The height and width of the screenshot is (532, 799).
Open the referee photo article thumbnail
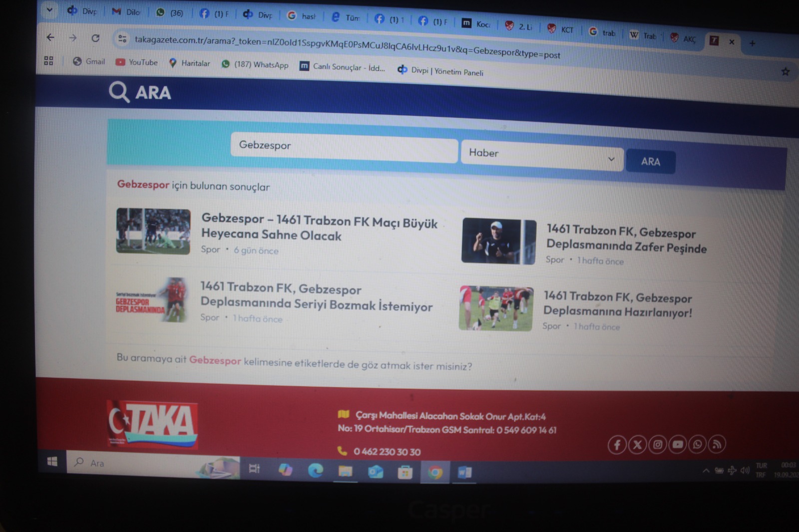(x=498, y=241)
